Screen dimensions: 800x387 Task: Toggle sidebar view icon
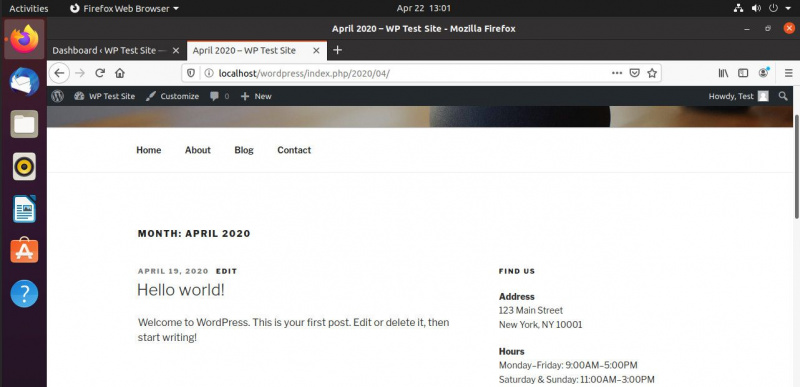[x=743, y=73]
